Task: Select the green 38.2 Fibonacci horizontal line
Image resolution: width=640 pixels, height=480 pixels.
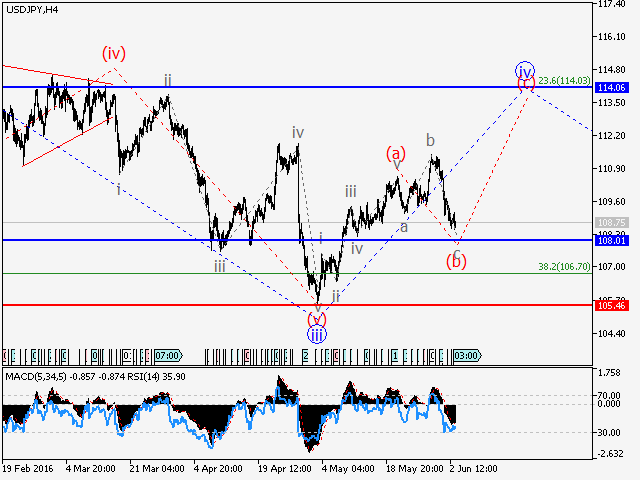Action: [x=297, y=273]
